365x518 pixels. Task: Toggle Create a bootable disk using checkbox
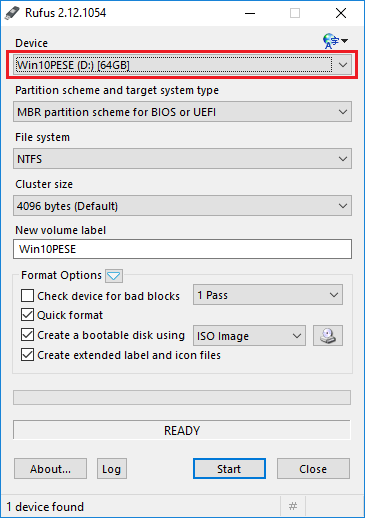pyautogui.click(x=27, y=335)
